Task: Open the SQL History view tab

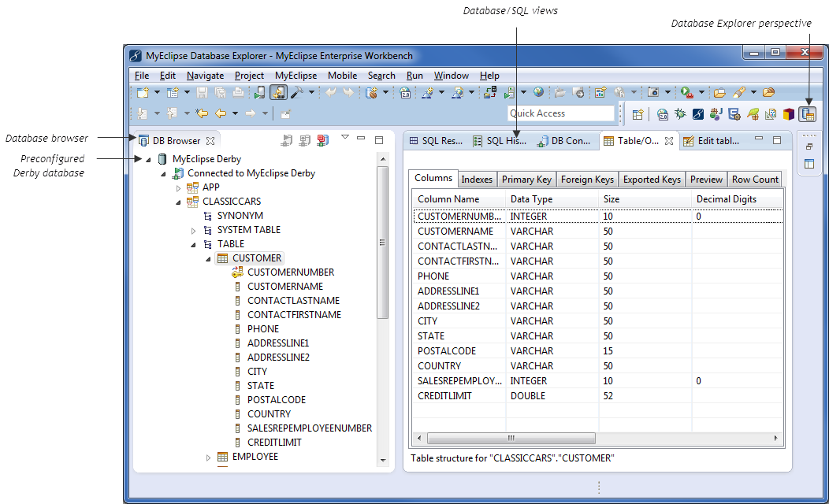Action: tap(500, 141)
